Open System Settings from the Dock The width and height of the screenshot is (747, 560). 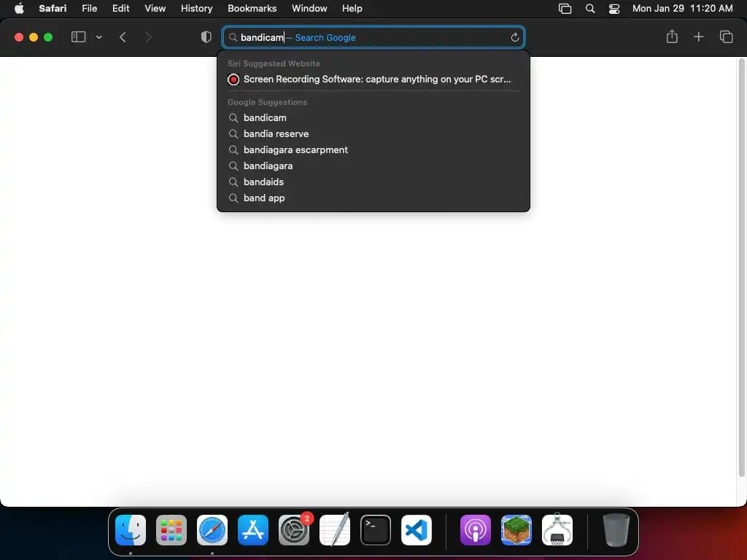point(294,530)
